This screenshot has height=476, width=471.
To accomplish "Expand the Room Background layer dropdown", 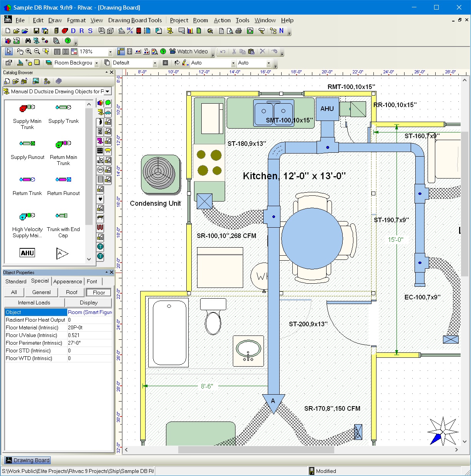I will 96,63.
